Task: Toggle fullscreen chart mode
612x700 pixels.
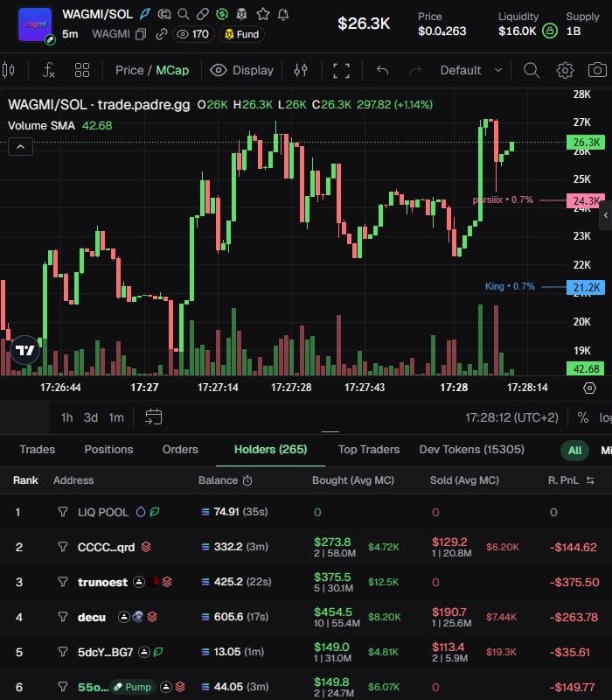Action: coord(341,71)
